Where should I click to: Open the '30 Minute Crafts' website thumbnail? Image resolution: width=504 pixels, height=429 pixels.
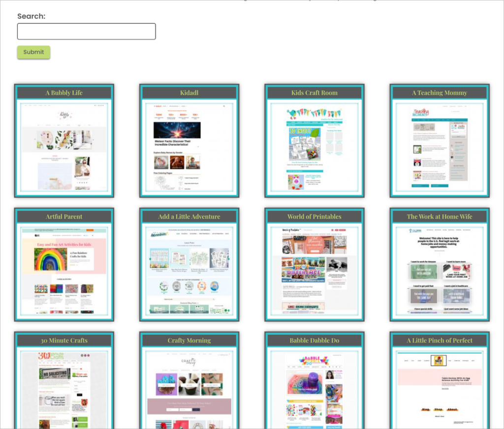64,389
